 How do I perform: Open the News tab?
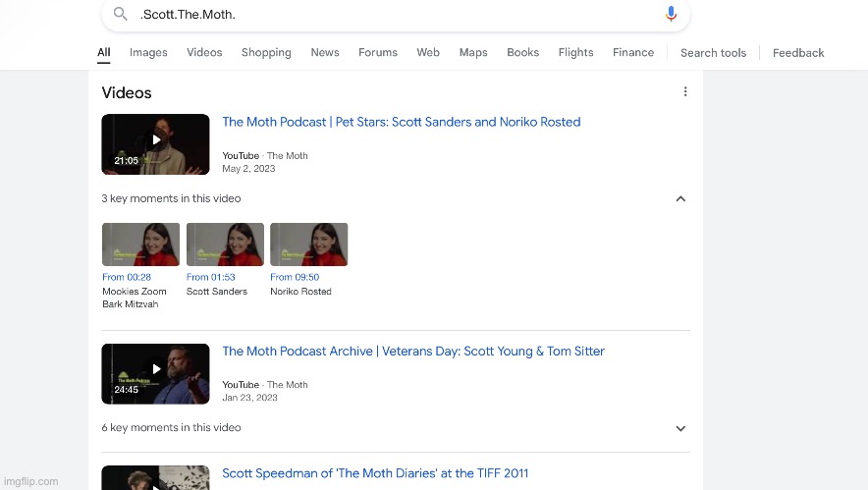325,53
